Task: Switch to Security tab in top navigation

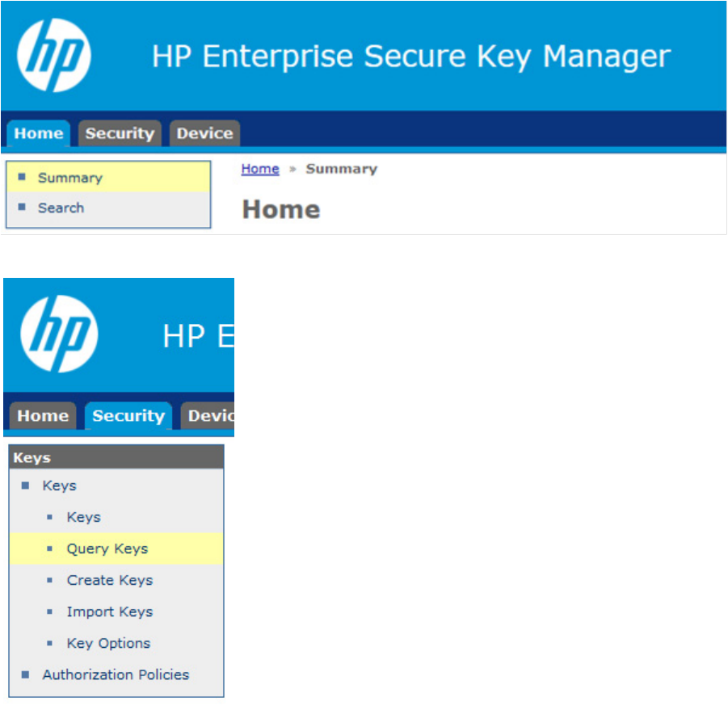Action: (x=120, y=133)
